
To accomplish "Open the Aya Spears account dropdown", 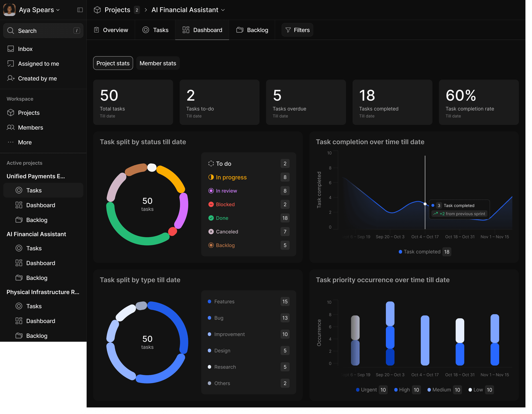I will coord(39,10).
